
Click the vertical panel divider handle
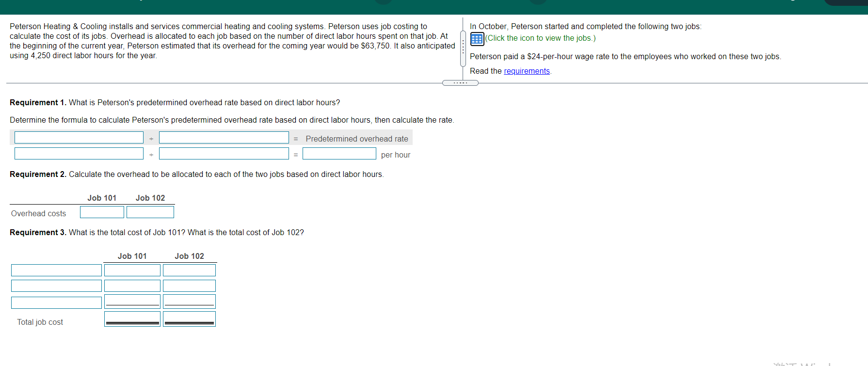pos(463,49)
